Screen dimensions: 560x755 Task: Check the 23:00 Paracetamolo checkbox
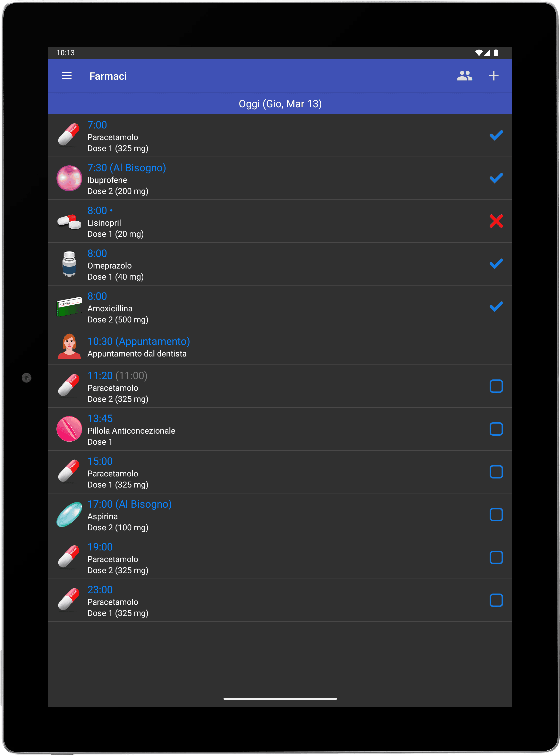coord(496,600)
